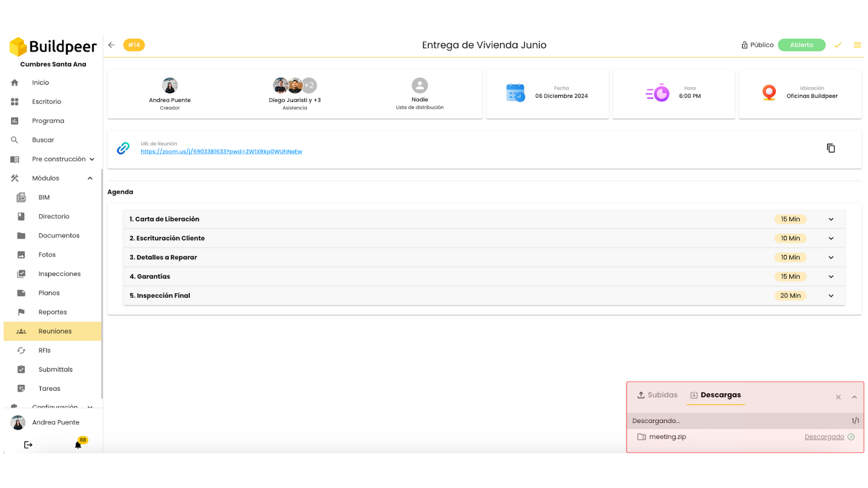Click the Documentos folder icon
868x488 pixels.
click(x=21, y=235)
